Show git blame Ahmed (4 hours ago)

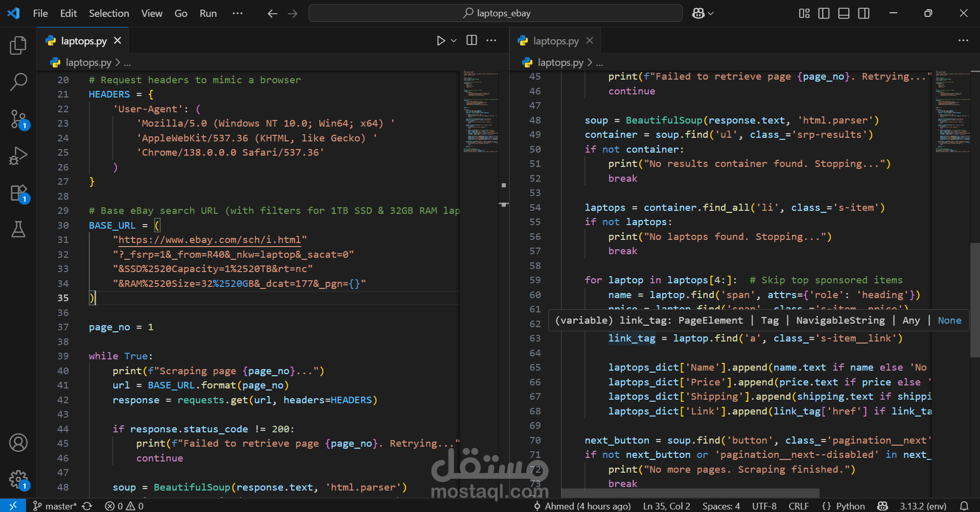pyautogui.click(x=582, y=506)
